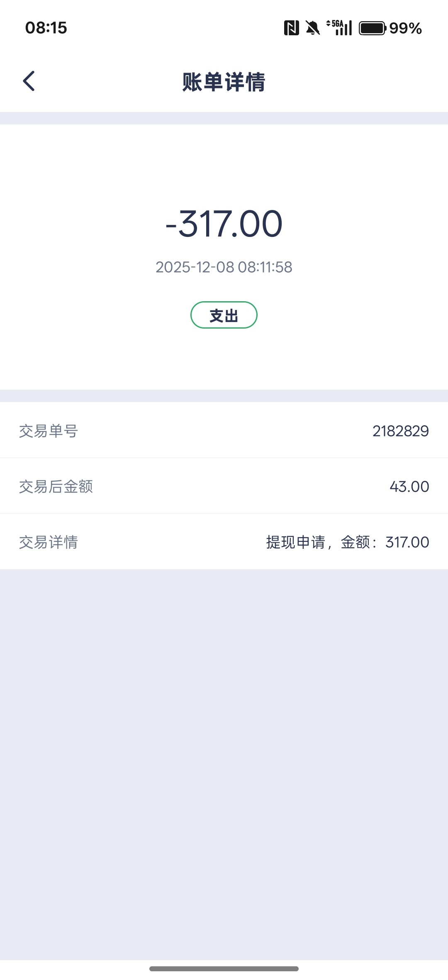The height and width of the screenshot is (980, 448).
Task: Tap the 交易单号 label
Action: [49, 431]
